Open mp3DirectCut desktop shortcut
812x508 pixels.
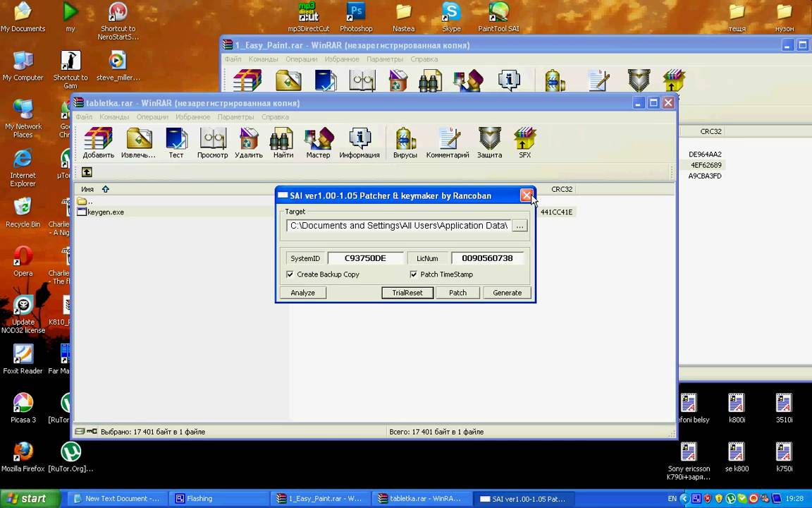tap(309, 18)
